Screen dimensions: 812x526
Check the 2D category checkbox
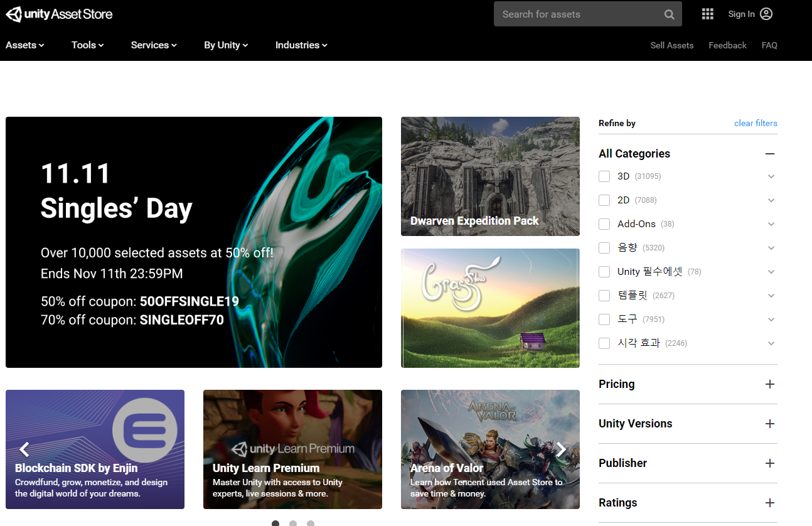tap(604, 200)
